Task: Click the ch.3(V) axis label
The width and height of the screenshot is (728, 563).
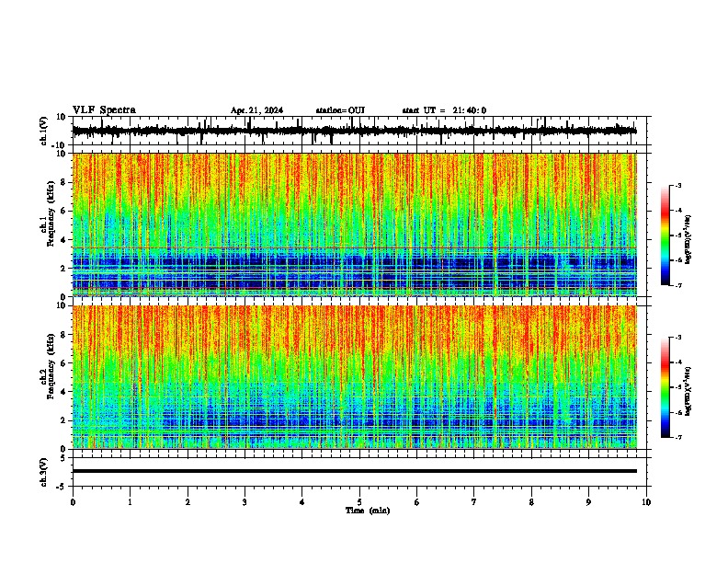Action: point(44,472)
